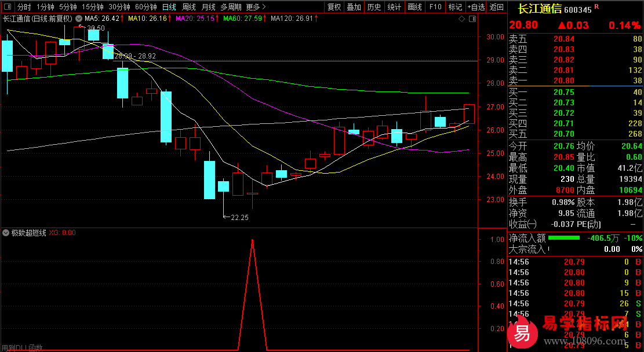The image size is (644, 352).
Task: Open the 极致超短线 indicator dropdown chevron
Action: click(6, 233)
